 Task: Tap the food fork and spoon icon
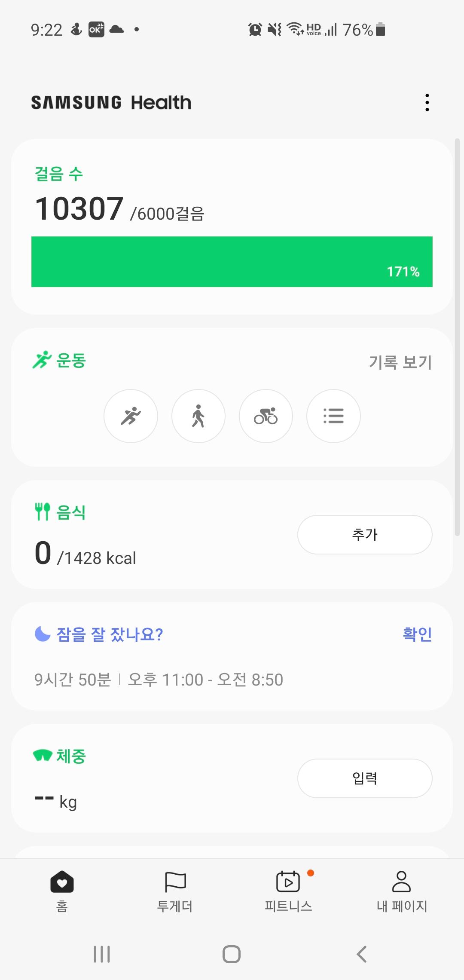[x=43, y=511]
